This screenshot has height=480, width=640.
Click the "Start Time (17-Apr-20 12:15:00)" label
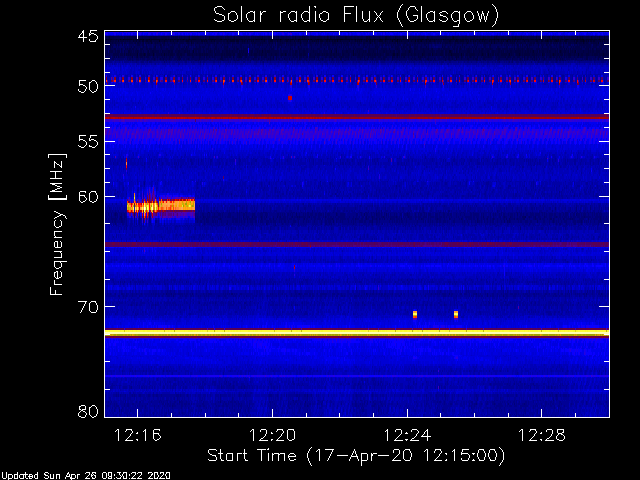click(356, 456)
